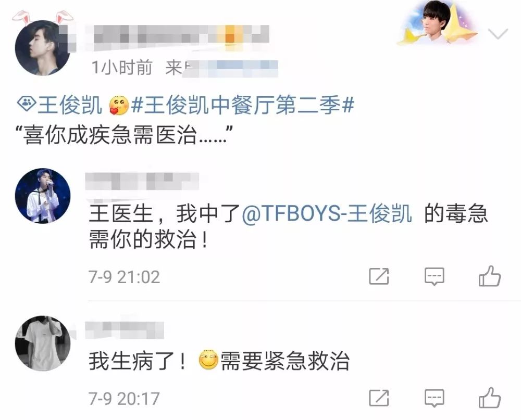Open the second commenter's grayscale avatar
521x420 pixels.
pos(43,343)
